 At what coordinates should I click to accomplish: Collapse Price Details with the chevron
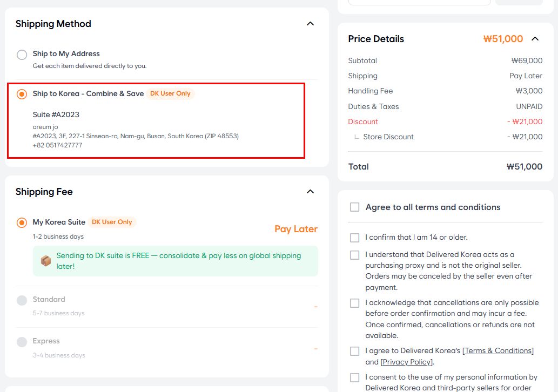tap(535, 39)
